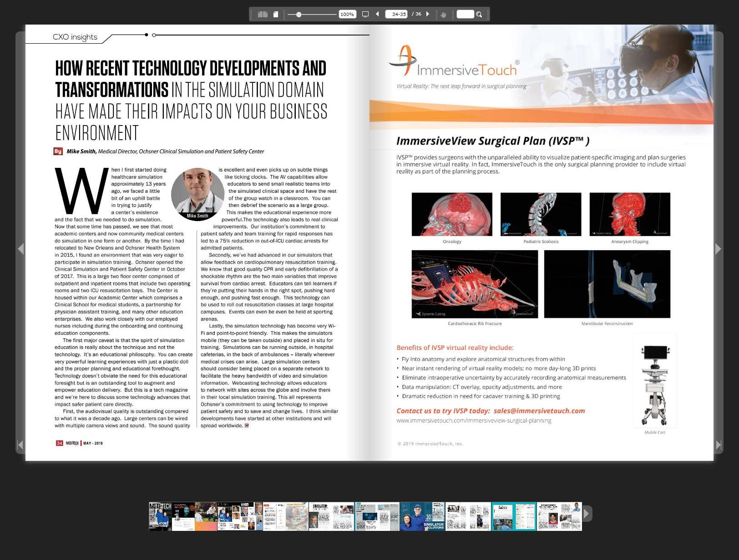
Task: Open the blue Simulator Solutions couple thumbnail
Action: coord(422,516)
